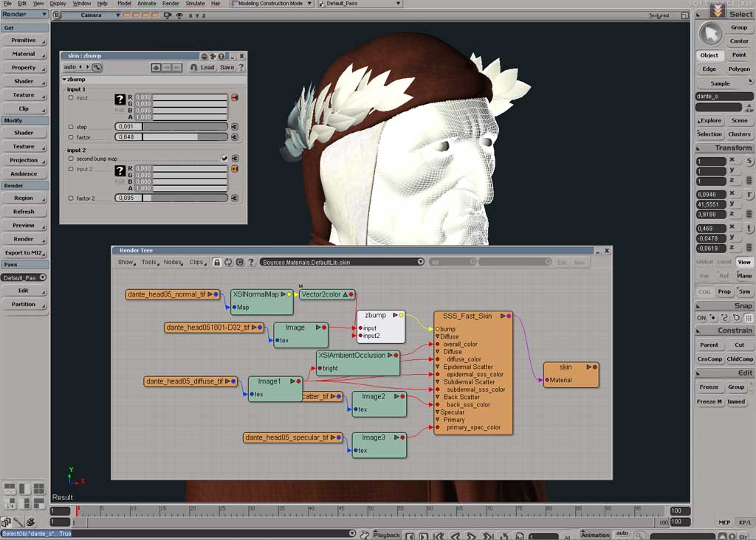Click the Region button under Render
The width and height of the screenshot is (756, 540).
tap(24, 198)
